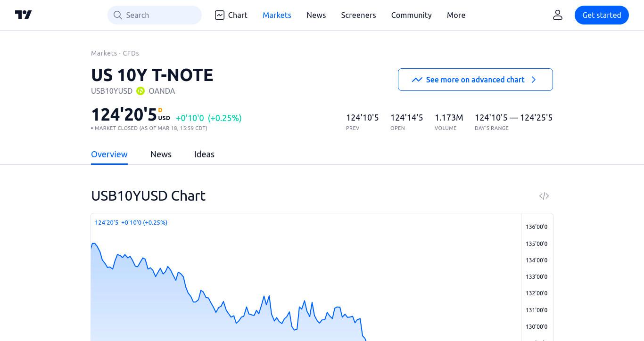Click the chart icon next to Chart

(220, 15)
